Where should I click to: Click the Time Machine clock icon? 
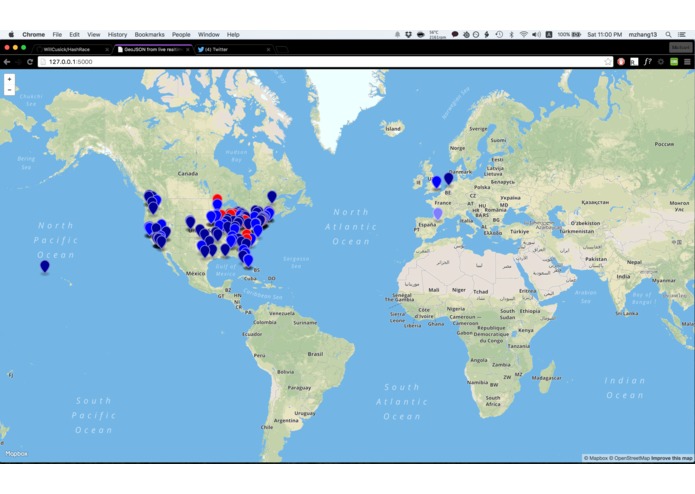click(499, 35)
